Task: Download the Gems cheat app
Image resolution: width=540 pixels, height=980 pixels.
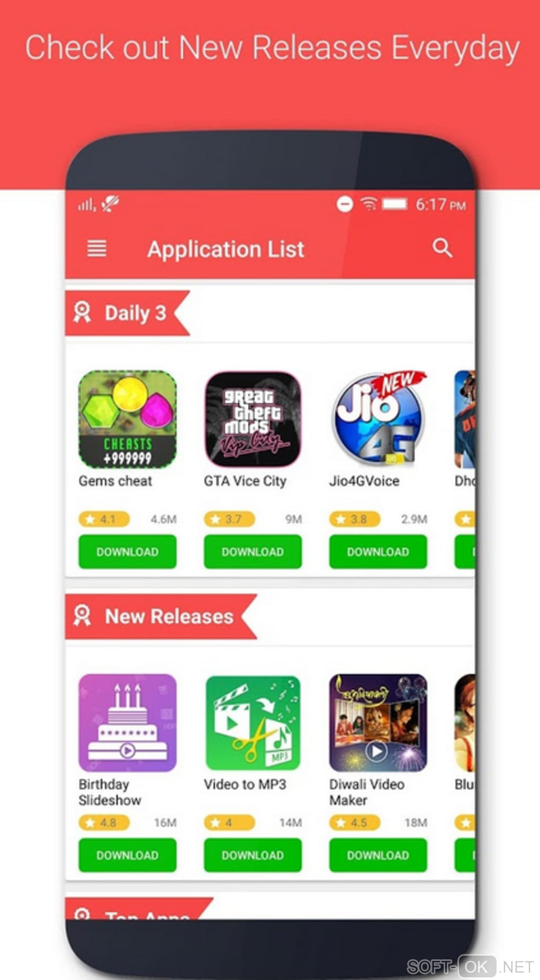Action: click(128, 552)
